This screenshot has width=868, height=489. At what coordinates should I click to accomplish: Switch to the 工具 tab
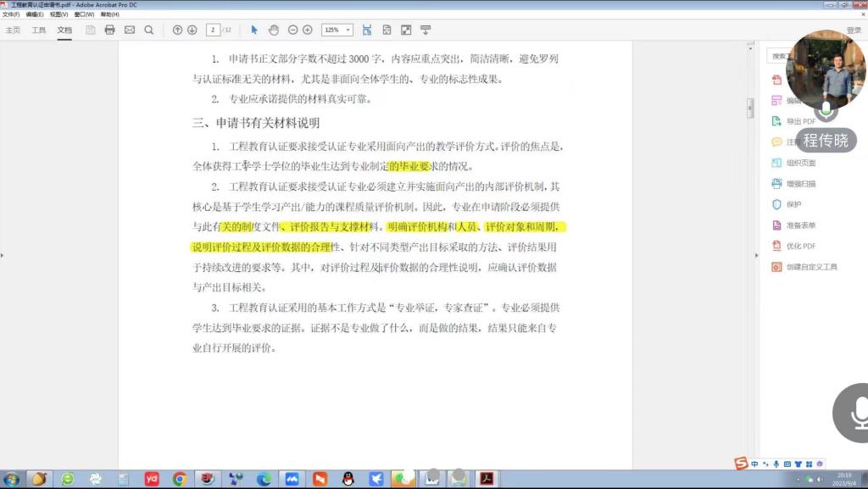click(39, 30)
